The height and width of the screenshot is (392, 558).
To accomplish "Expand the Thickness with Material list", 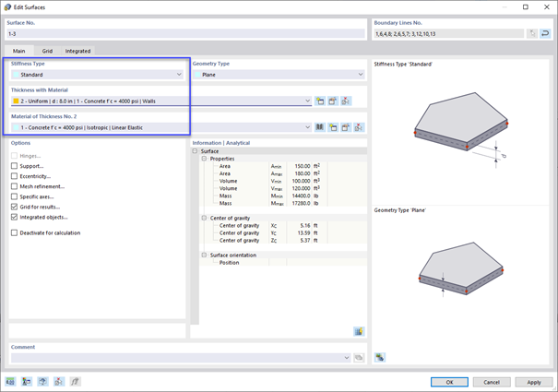I will pyautogui.click(x=307, y=101).
